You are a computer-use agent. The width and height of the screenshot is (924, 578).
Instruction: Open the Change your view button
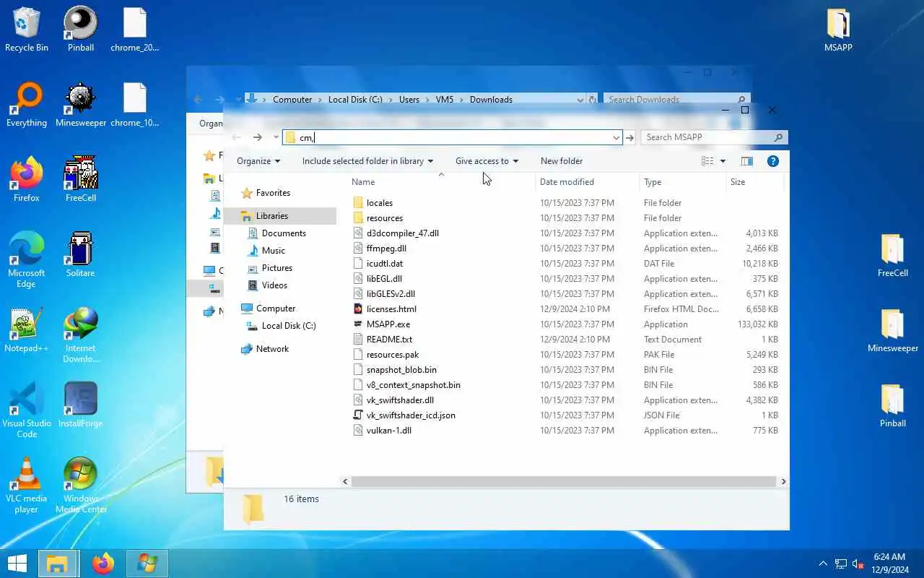[x=707, y=161]
